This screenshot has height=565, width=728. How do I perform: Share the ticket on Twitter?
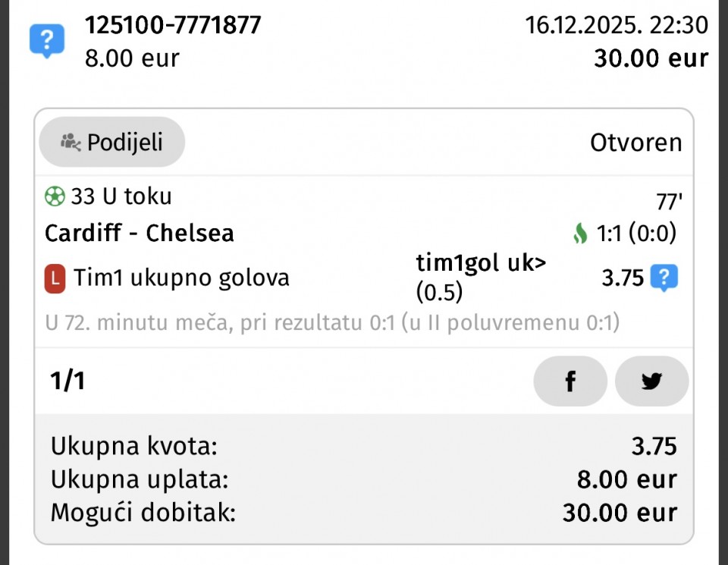tap(651, 381)
